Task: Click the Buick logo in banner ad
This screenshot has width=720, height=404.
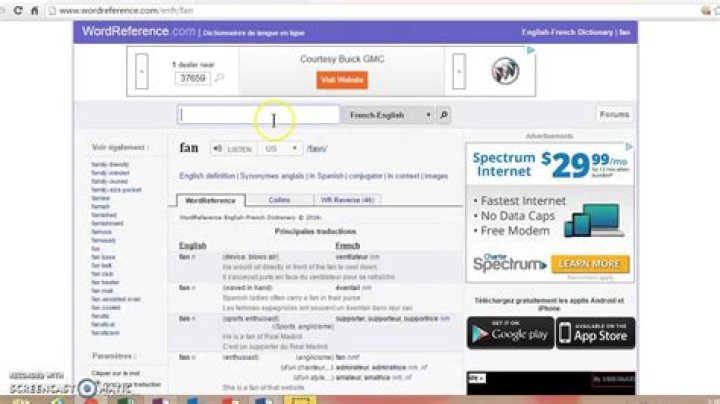Action: click(505, 71)
